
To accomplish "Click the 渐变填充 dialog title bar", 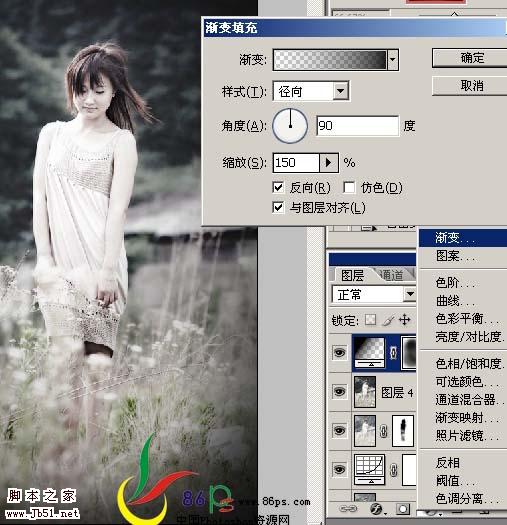I will [x=355, y=28].
